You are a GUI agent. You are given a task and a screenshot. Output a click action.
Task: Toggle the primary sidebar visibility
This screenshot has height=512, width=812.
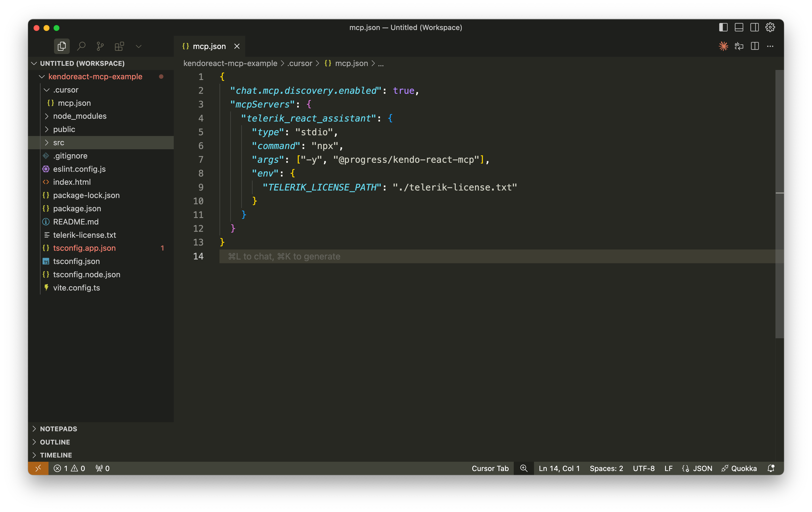point(723,27)
